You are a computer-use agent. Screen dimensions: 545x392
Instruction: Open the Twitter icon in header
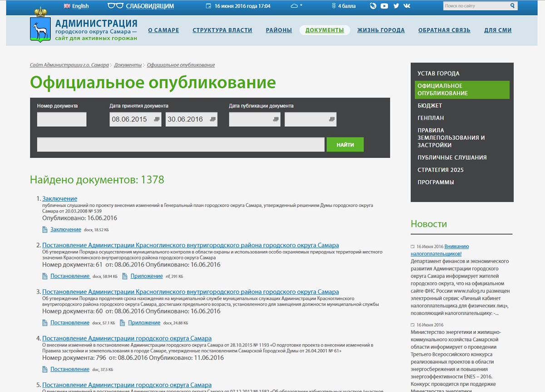coord(396,6)
